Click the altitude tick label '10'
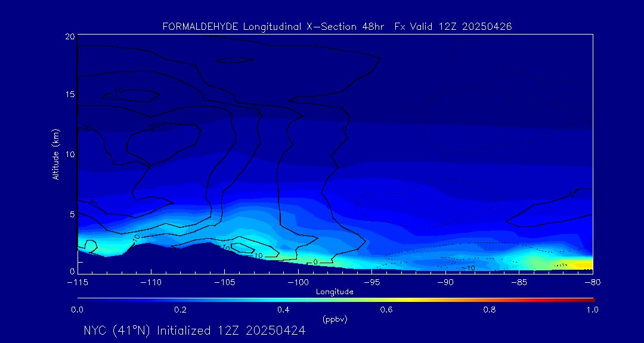The width and height of the screenshot is (644, 343). [70, 154]
